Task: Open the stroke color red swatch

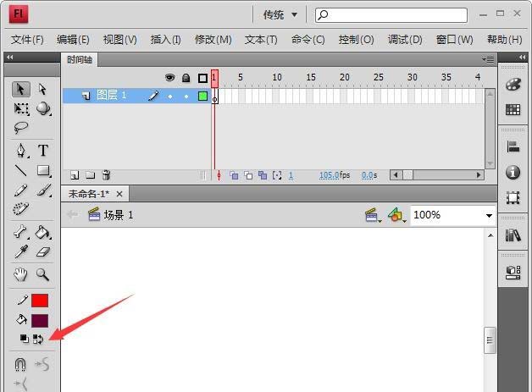Action: (x=40, y=301)
